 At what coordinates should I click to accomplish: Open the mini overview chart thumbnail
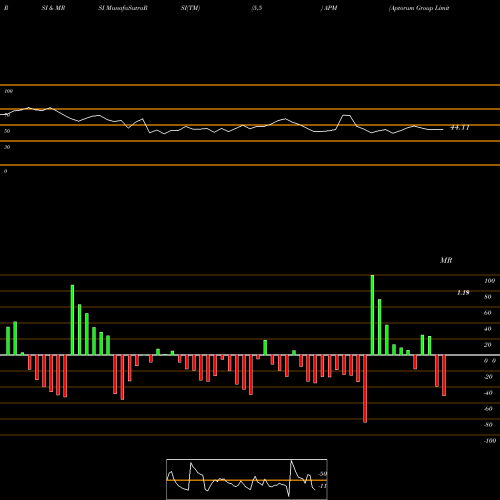coord(247,479)
